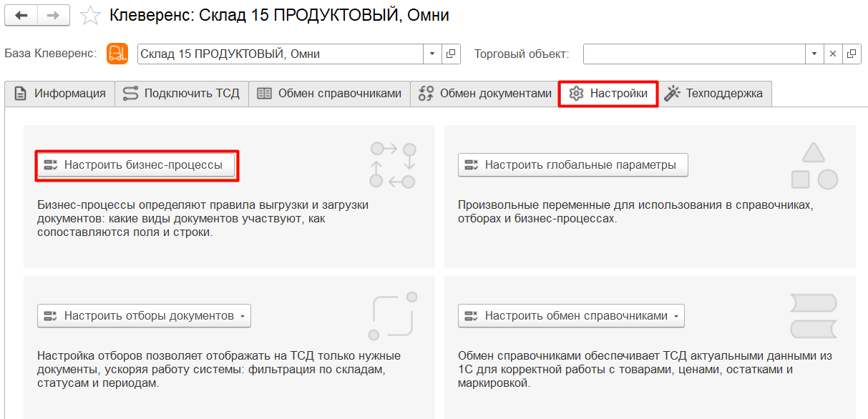The image size is (868, 419).
Task: Click the description starting Бизнес-процессы определяют правила
Action: pyautogui.click(x=203, y=219)
